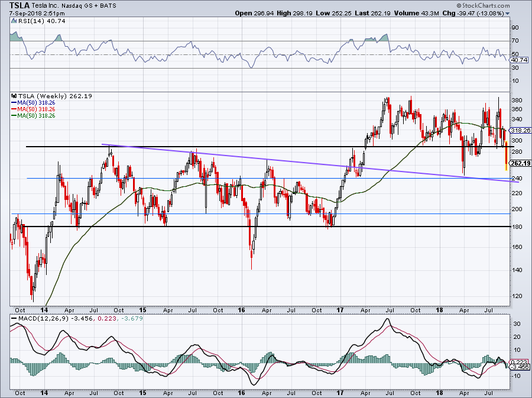Image resolution: width=532 pixels, height=398 pixels.
Task: Click the 120 price axis label
Action: 517,296
